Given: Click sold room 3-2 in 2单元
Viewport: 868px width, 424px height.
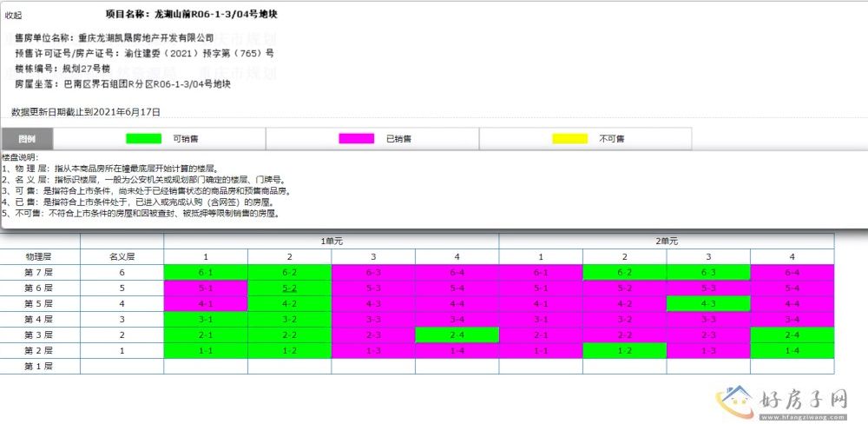Looking at the screenshot, I should click(624, 319).
